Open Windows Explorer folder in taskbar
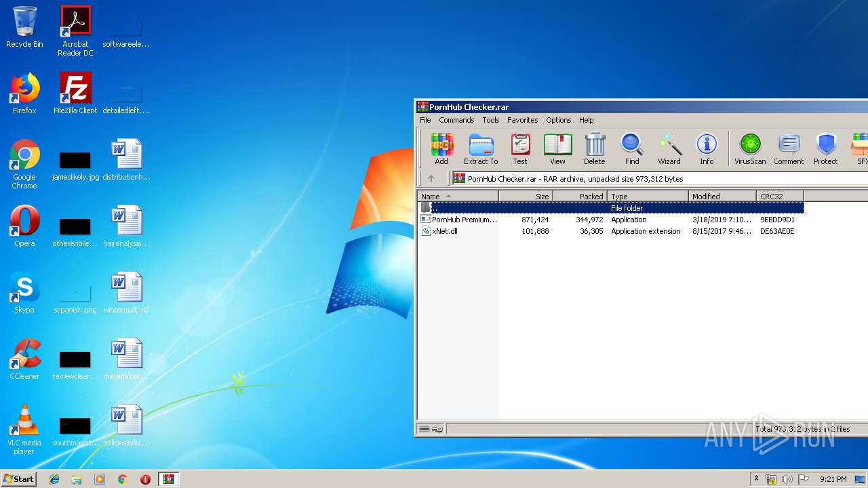Image resolution: width=868 pixels, height=488 pixels. [x=77, y=479]
